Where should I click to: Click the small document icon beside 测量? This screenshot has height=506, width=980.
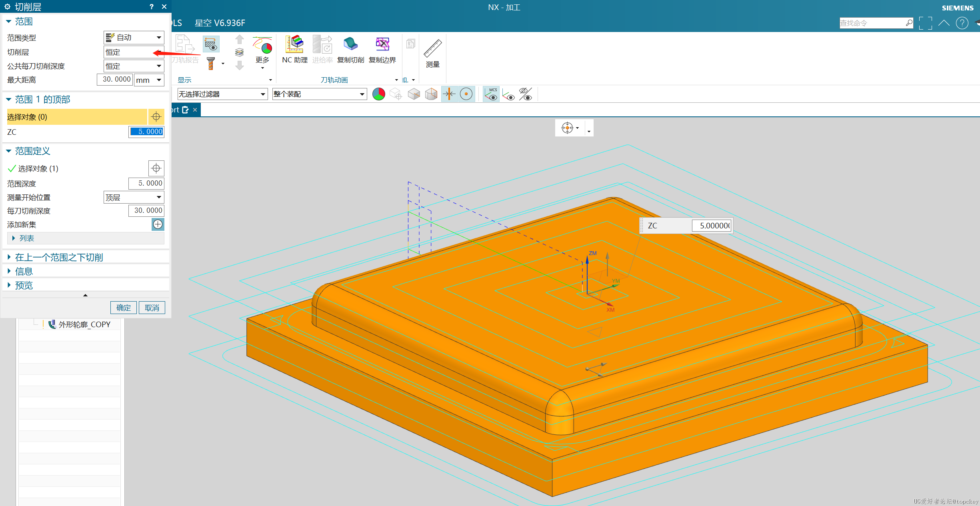click(410, 43)
